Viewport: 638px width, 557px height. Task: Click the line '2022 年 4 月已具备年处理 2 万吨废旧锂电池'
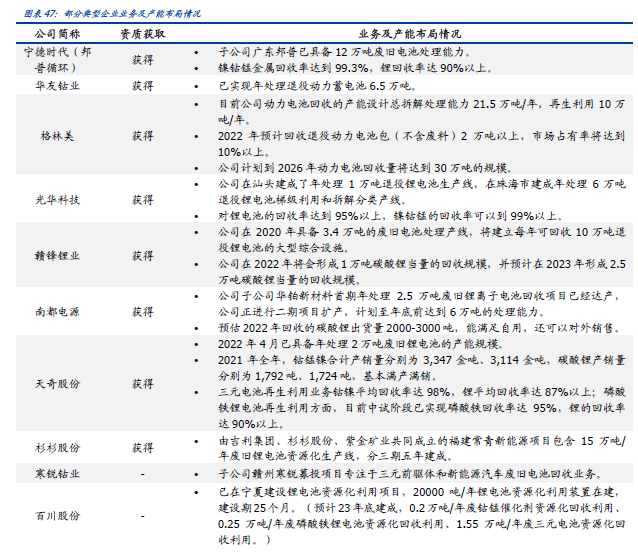[361, 344]
